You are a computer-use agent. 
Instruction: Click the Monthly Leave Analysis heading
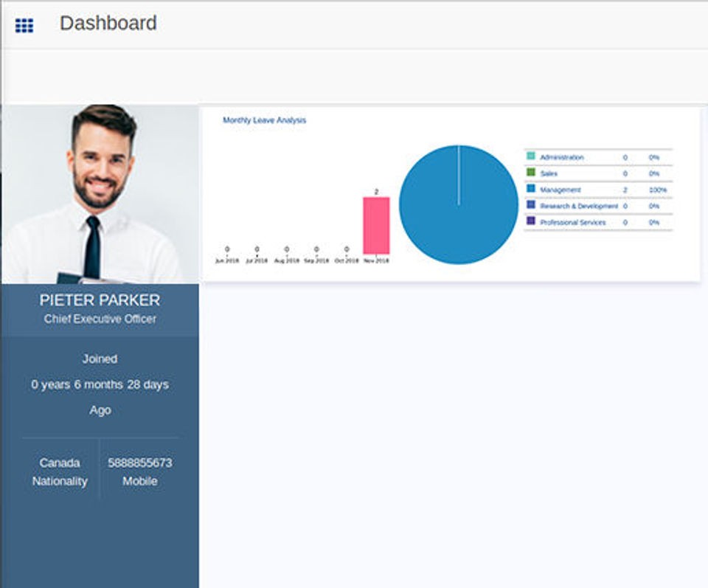click(x=265, y=120)
